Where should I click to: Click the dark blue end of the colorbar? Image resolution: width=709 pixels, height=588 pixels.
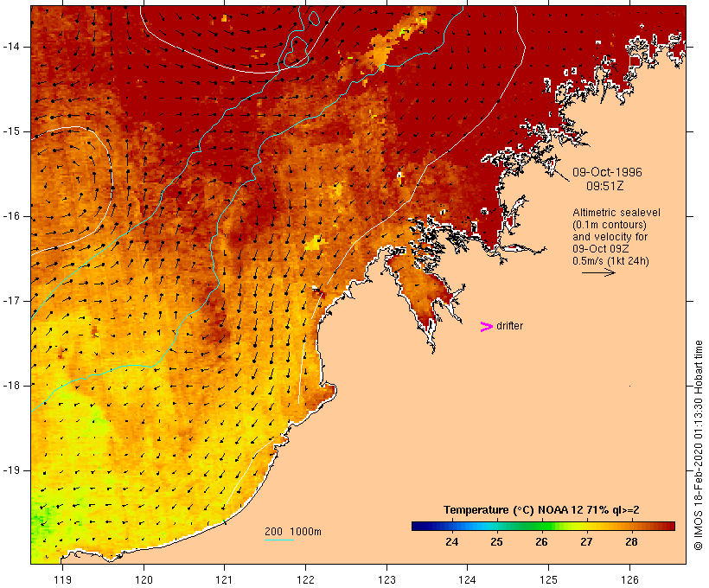[x=416, y=526]
